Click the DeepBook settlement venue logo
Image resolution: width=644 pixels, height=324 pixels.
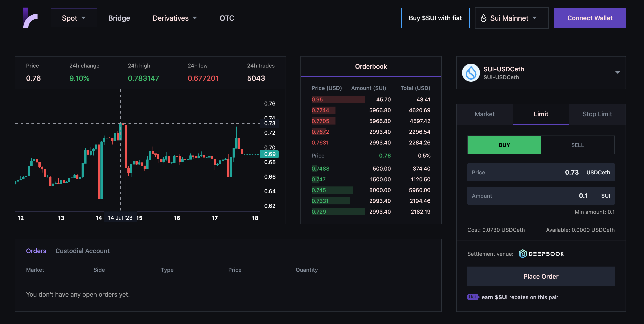541,254
